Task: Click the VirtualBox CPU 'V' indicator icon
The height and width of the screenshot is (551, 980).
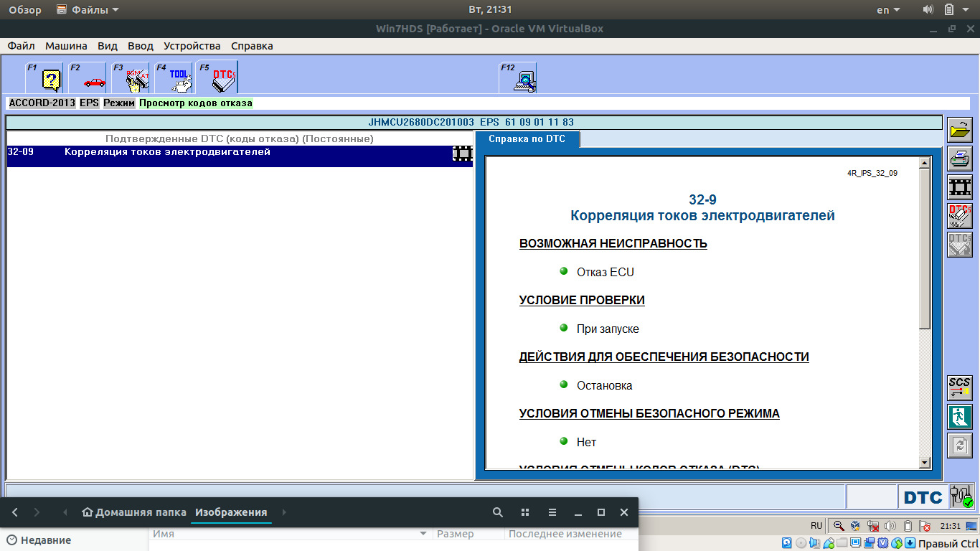Action: pyautogui.click(x=883, y=543)
